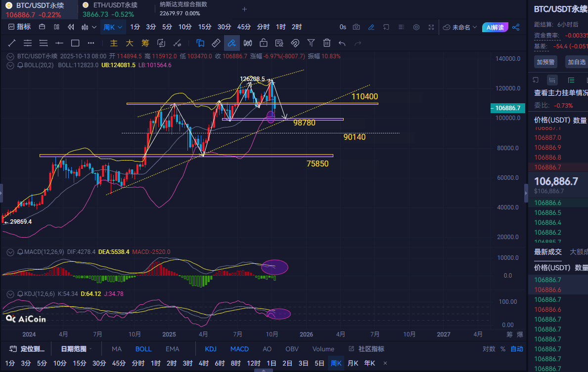Screen dimensions: 588x372
Task: Redo the drawing action
Action: coord(358,43)
